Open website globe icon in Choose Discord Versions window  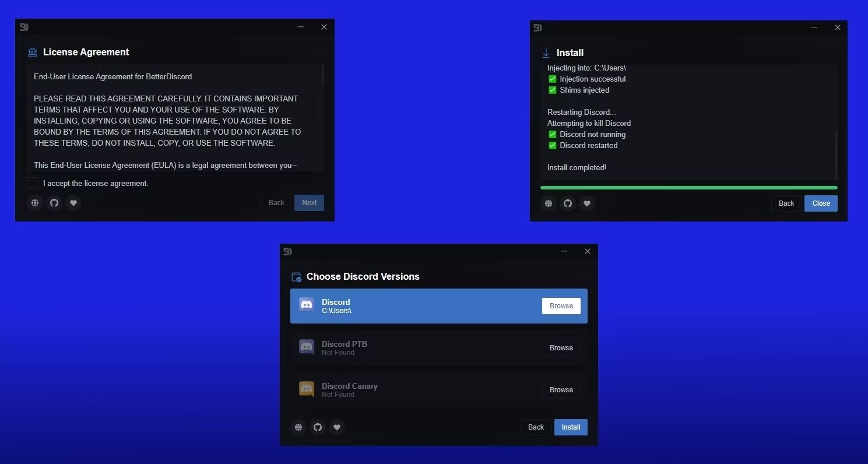point(298,427)
